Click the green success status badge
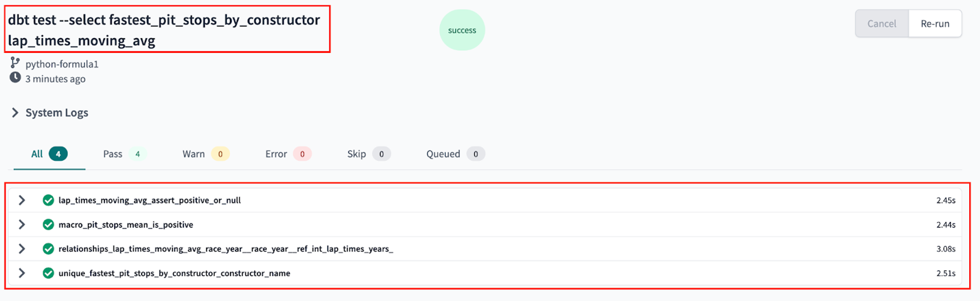Image resolution: width=980 pixels, height=301 pixels. (462, 30)
